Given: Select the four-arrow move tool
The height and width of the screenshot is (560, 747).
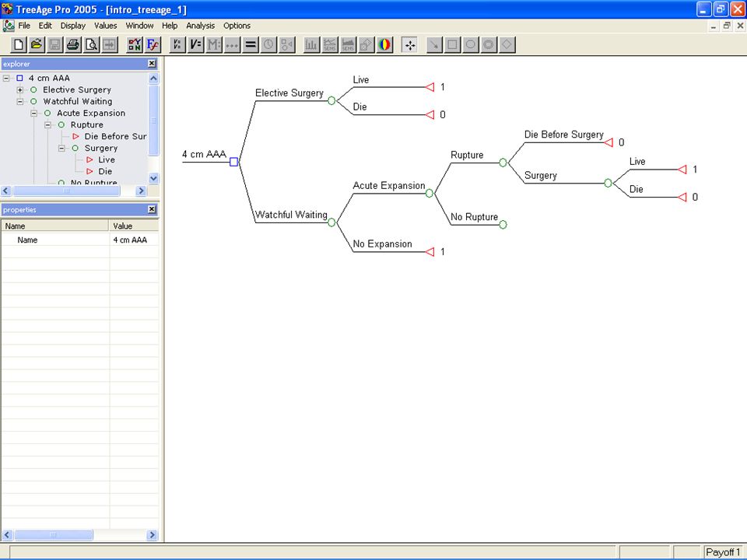Looking at the screenshot, I should (409, 45).
